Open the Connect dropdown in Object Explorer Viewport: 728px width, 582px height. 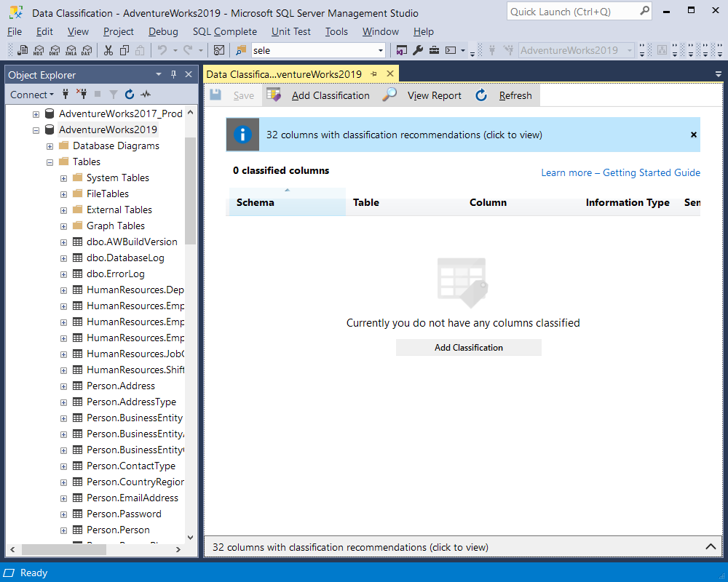coord(32,95)
